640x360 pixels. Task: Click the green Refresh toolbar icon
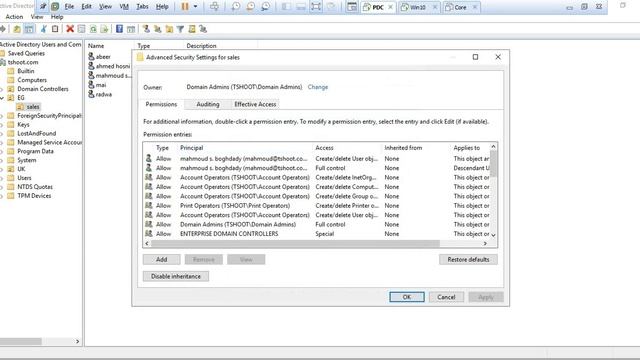coord(93,29)
